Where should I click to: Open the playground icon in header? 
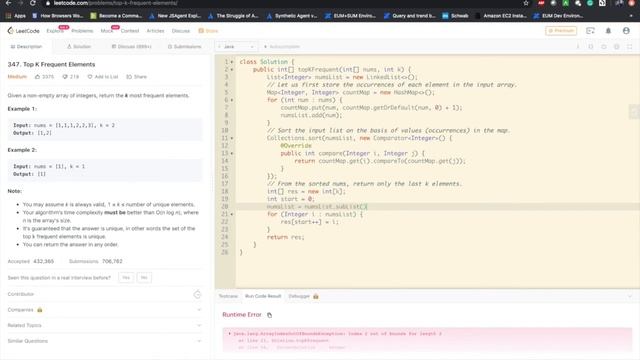pos(590,31)
